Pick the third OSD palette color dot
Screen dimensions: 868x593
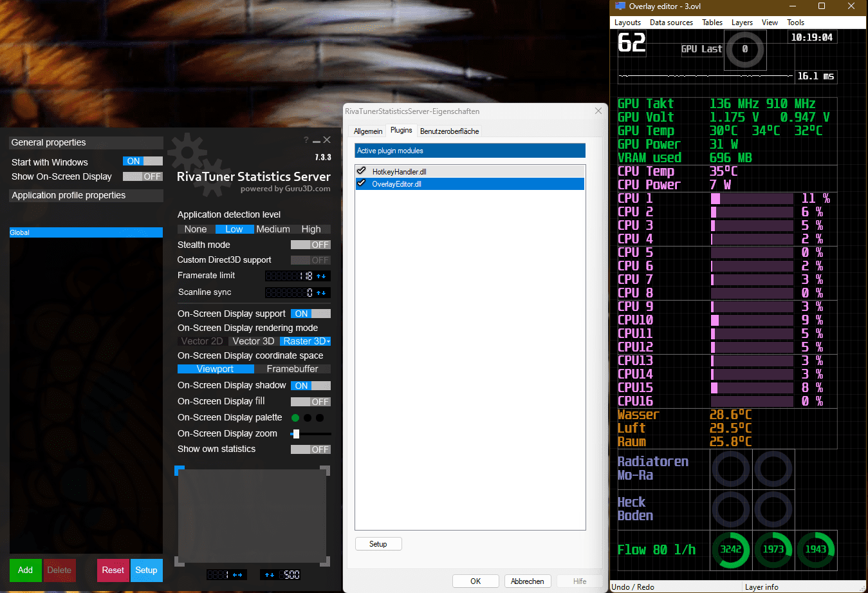pyautogui.click(x=320, y=418)
